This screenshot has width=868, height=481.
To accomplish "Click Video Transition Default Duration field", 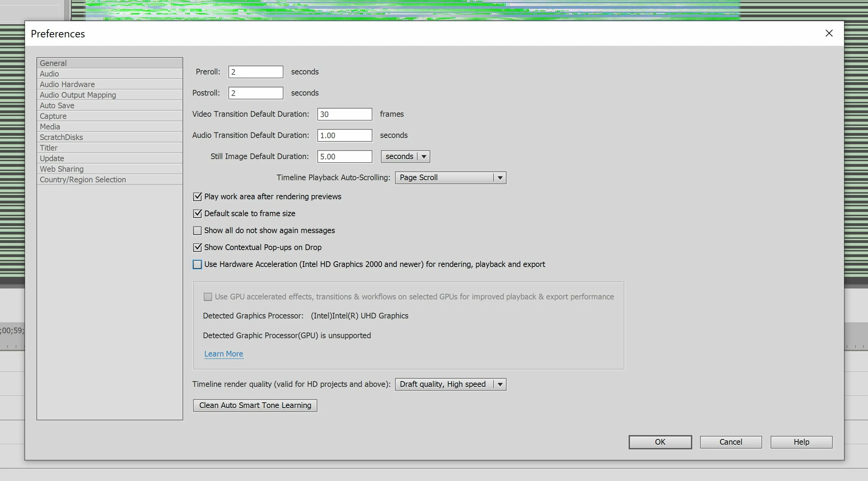I will coord(345,114).
